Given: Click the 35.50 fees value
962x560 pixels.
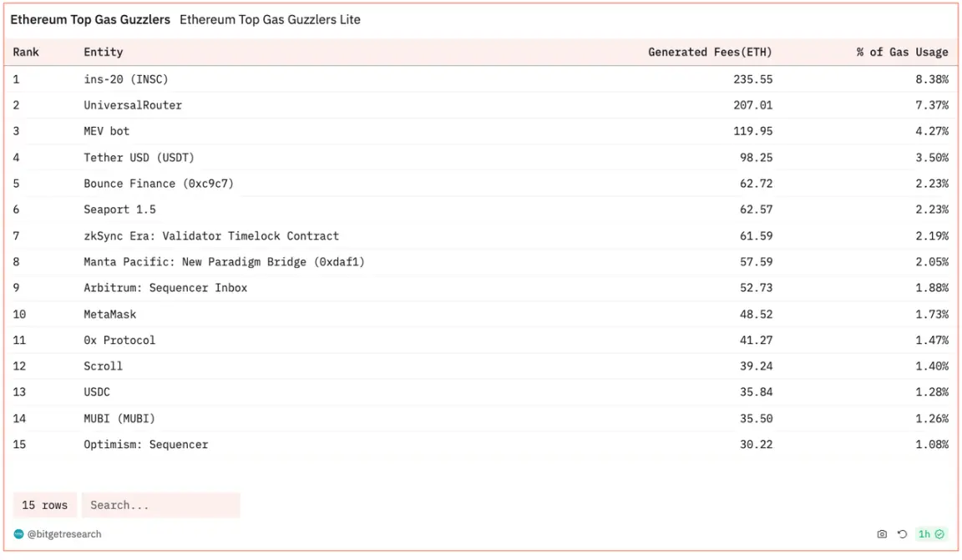Looking at the screenshot, I should pyautogui.click(x=756, y=418).
